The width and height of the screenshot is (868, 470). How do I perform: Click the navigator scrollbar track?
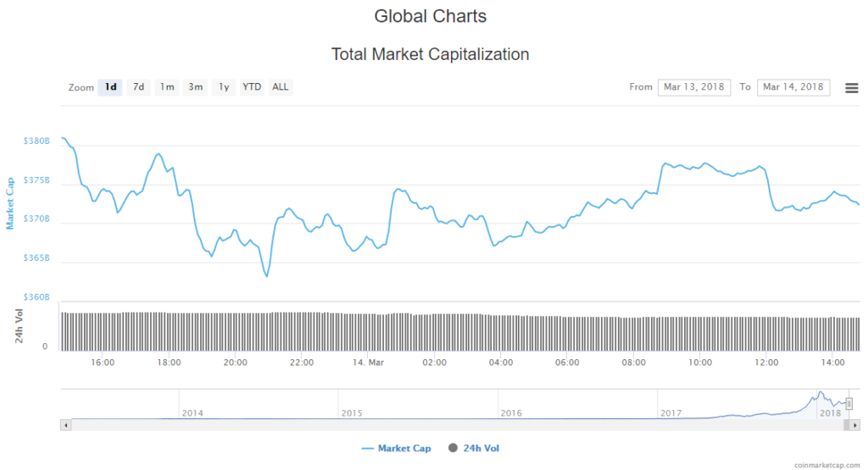pyautogui.click(x=424, y=425)
